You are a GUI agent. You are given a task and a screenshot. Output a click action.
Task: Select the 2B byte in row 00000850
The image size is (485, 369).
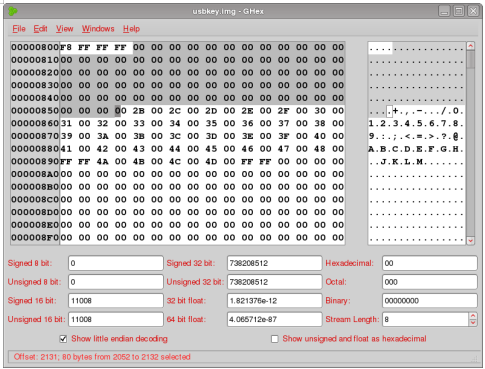[x=139, y=111]
